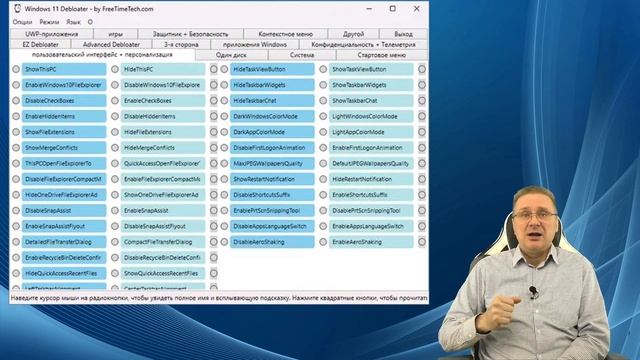The image size is (640, 360).
Task: Select the DisableShortcutsSuffix radio option
Action: [x=224, y=195]
